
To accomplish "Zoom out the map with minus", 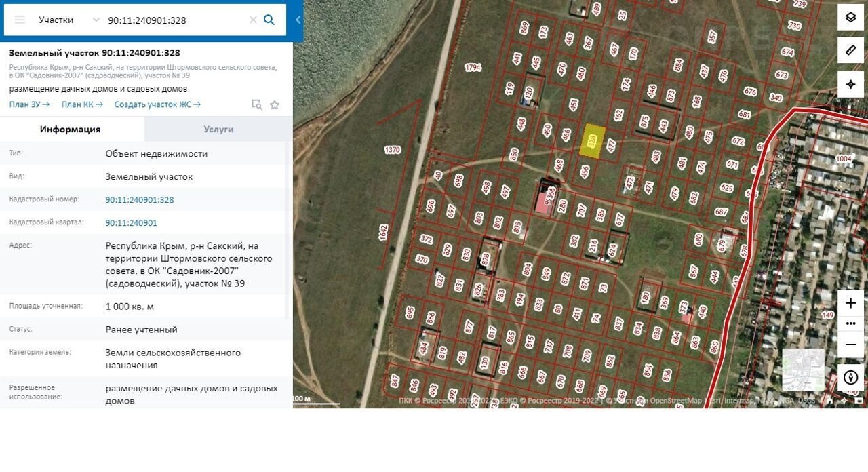I will click(x=850, y=345).
